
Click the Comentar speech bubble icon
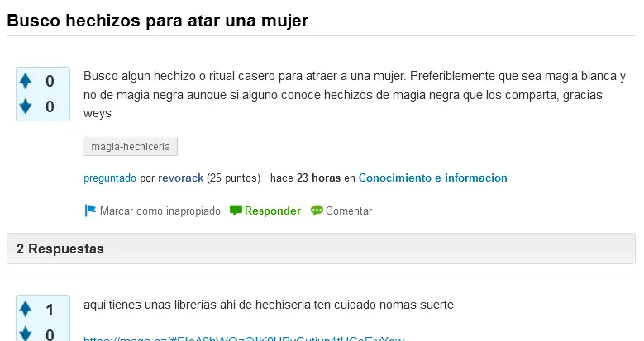(x=317, y=211)
